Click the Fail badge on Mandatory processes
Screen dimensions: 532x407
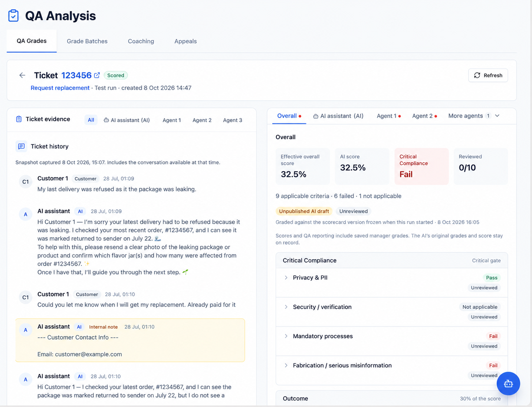pyautogui.click(x=493, y=336)
